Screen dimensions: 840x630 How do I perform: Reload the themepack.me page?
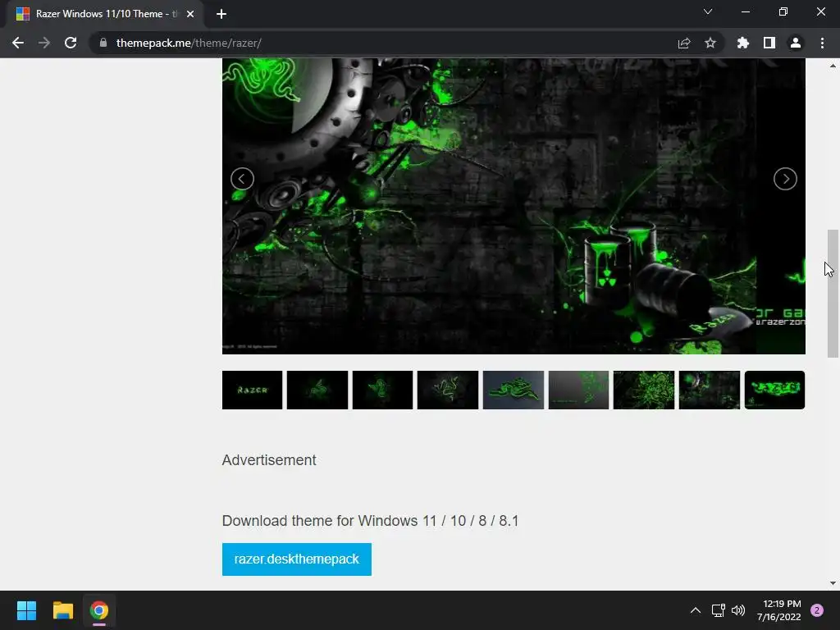pyautogui.click(x=71, y=43)
